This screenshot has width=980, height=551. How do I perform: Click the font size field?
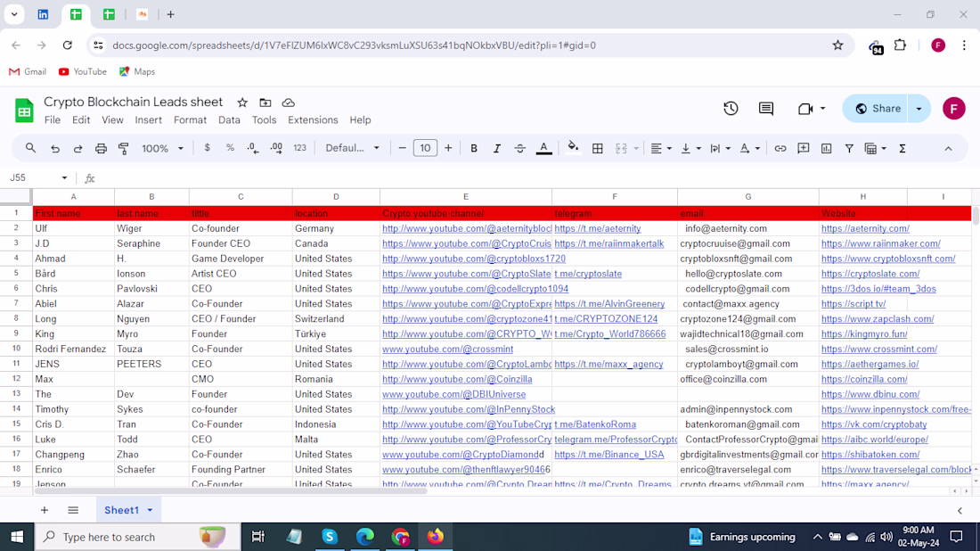[425, 148]
